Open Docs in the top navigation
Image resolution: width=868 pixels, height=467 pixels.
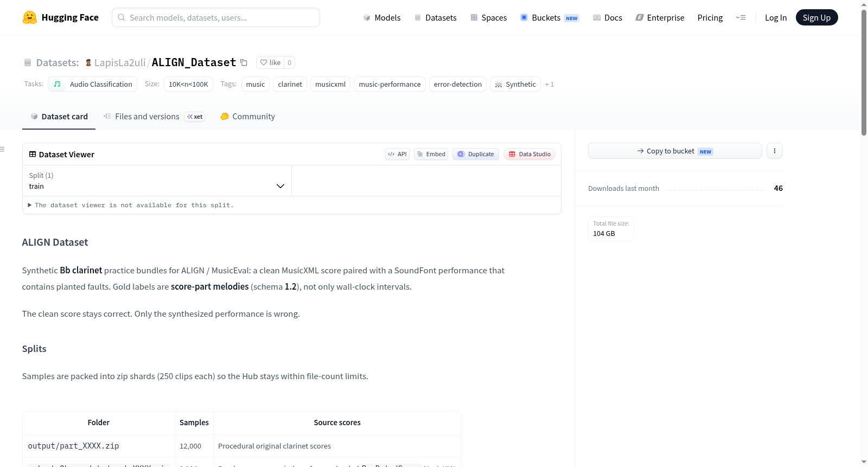[608, 17]
